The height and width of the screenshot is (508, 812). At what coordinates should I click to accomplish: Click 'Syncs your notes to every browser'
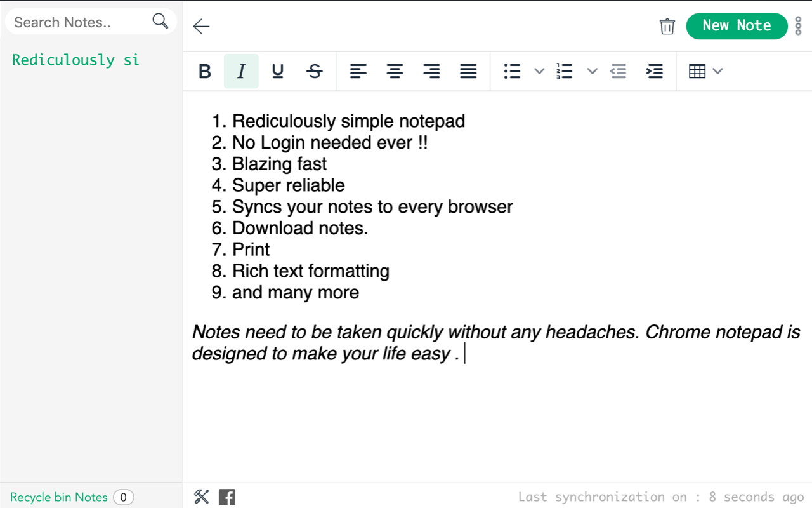tap(372, 207)
